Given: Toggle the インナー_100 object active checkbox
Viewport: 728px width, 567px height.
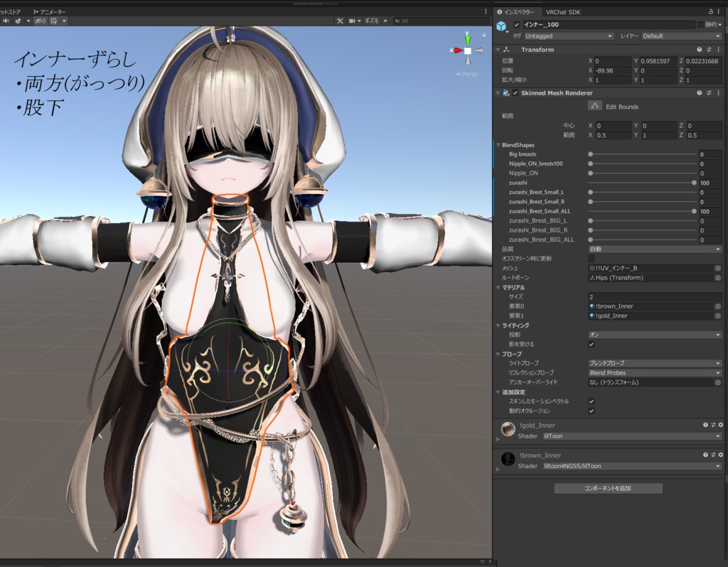Looking at the screenshot, I should pos(517,25).
